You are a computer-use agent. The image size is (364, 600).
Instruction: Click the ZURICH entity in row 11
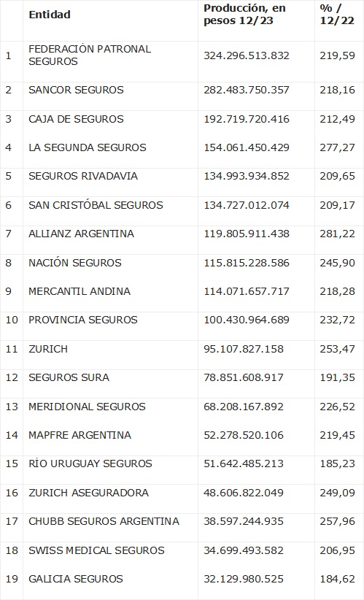[x=48, y=350]
